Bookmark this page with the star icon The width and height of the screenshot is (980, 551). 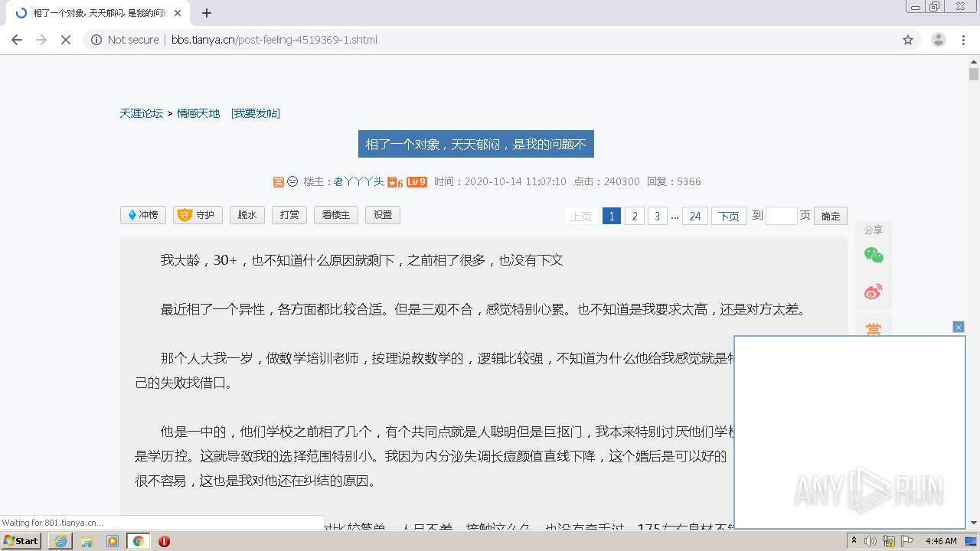point(908,40)
